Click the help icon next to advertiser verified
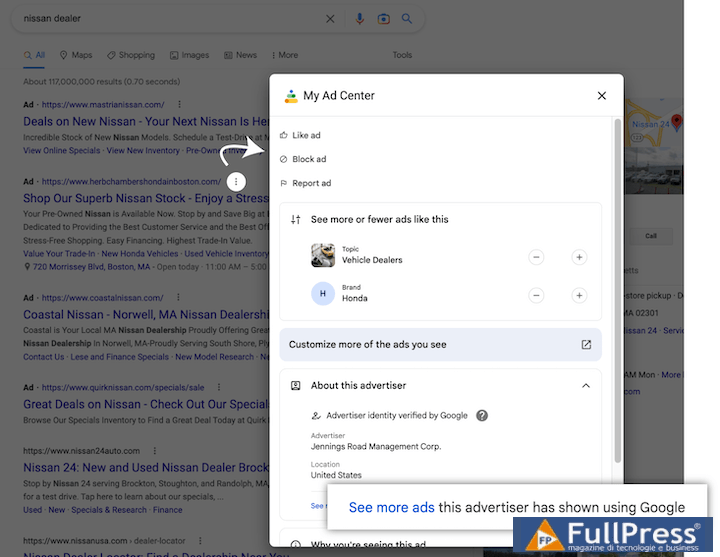Image resolution: width=720 pixels, height=557 pixels. click(x=482, y=415)
